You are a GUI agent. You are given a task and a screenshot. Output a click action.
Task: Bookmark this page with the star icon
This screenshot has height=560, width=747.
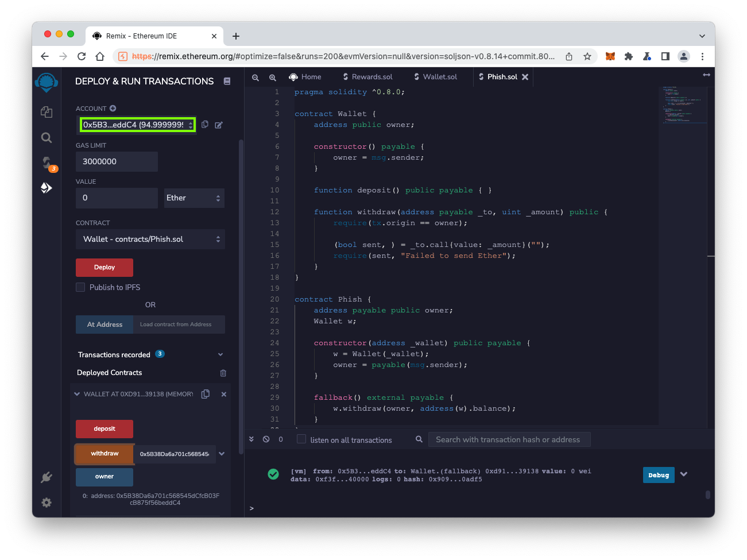pyautogui.click(x=587, y=56)
